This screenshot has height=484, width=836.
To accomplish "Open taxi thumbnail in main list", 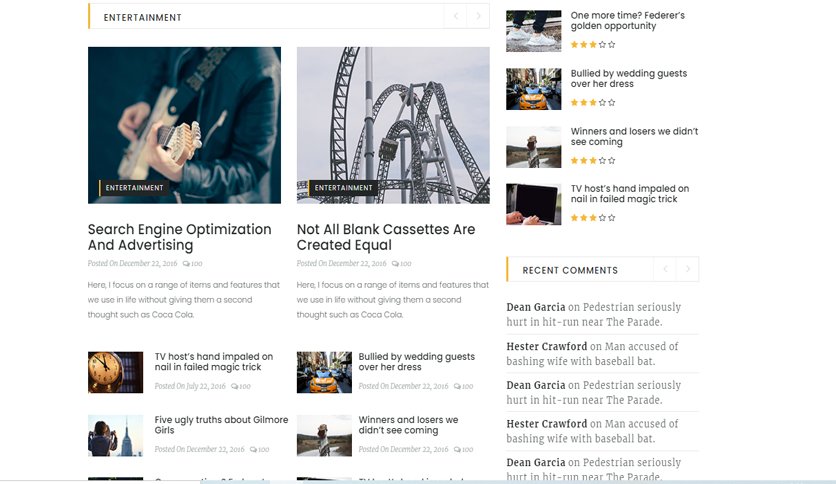I will (324, 372).
